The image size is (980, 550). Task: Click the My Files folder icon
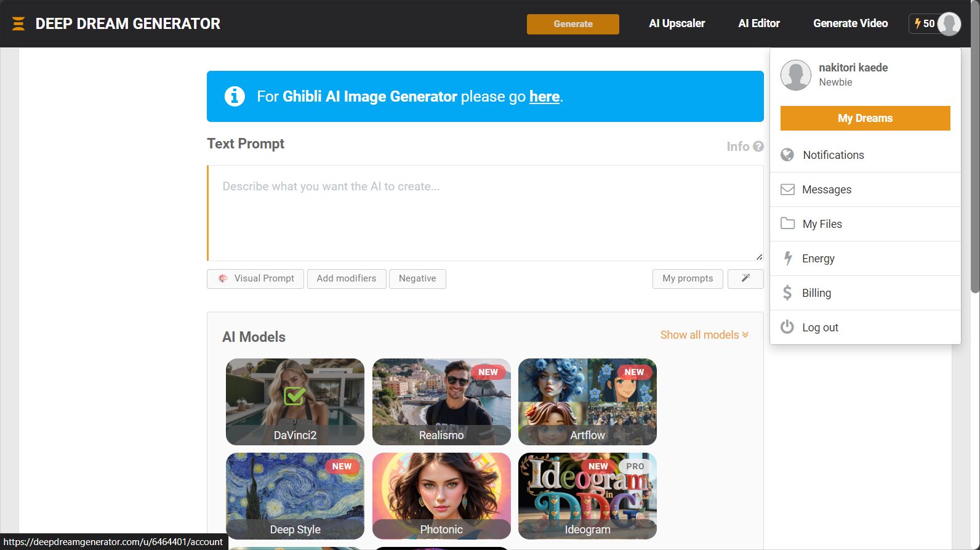787,224
